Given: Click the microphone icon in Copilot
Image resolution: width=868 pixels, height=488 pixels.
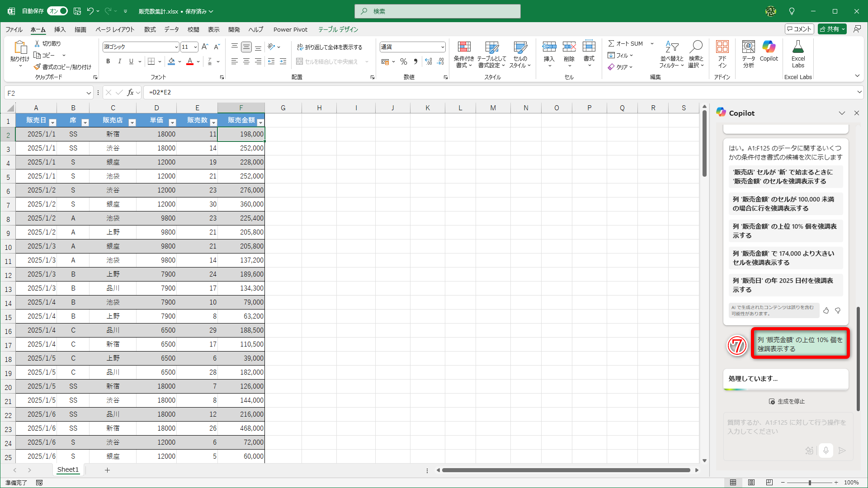Looking at the screenshot, I should point(826,450).
